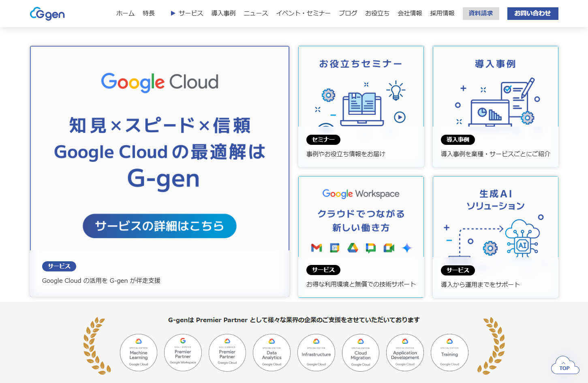Click the Google Workspace service card
588x383 pixels.
361,237
